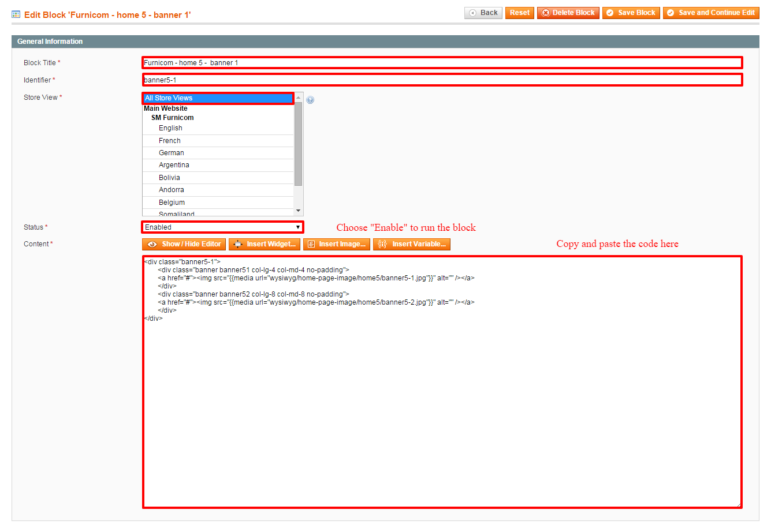771x532 pixels.
Task: Select Andorra store view
Action: pyautogui.click(x=218, y=190)
